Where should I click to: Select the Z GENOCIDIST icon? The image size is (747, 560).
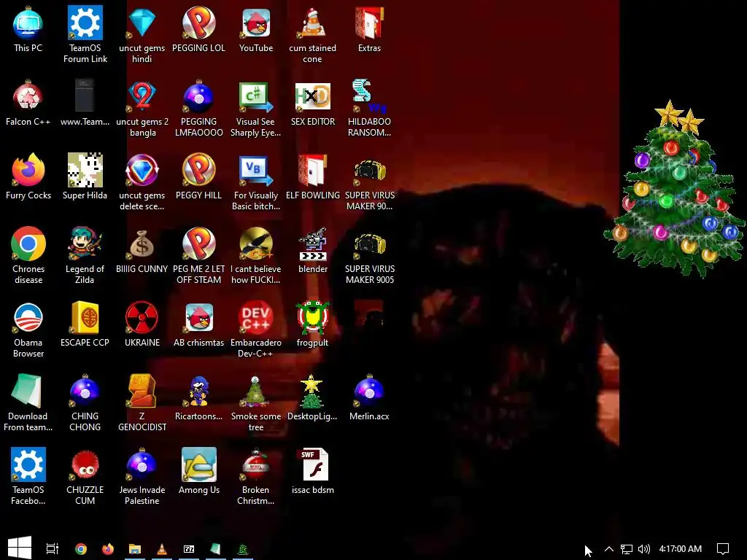point(142,403)
